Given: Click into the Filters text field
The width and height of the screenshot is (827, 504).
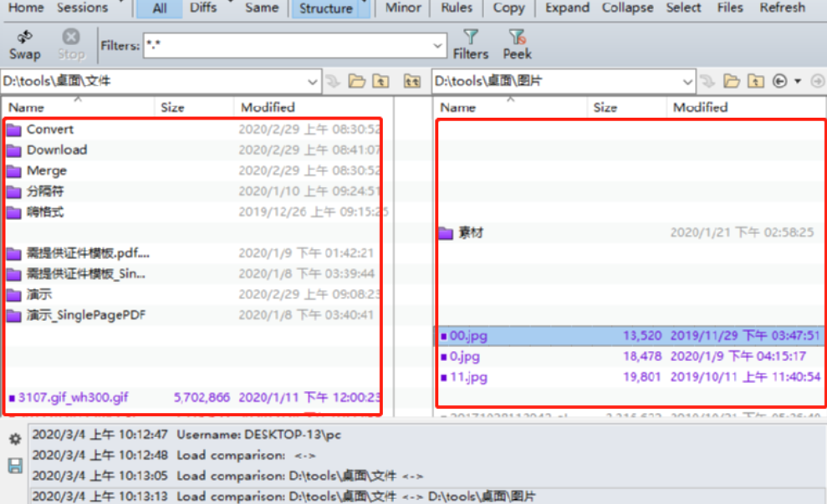Looking at the screenshot, I should (x=286, y=46).
